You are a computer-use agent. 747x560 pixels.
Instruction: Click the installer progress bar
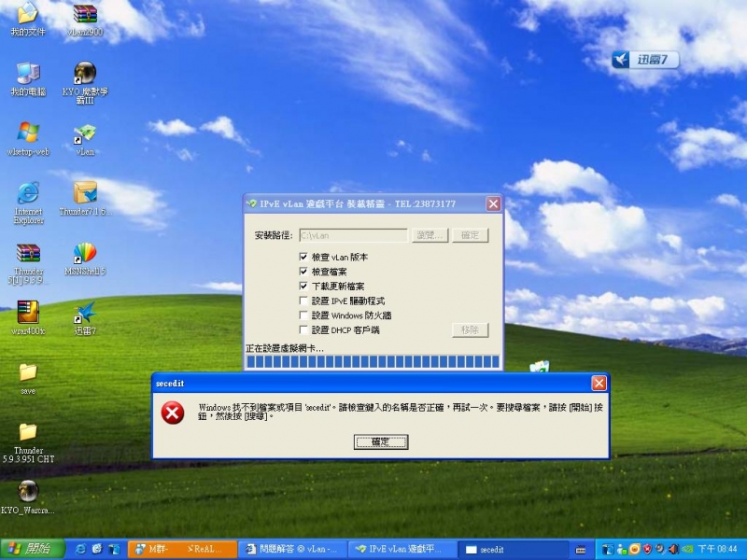[x=372, y=361]
